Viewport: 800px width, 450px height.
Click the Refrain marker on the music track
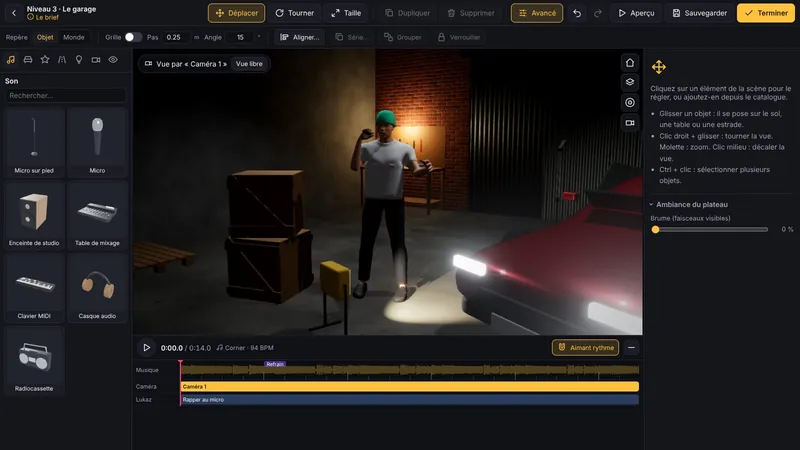click(275, 364)
